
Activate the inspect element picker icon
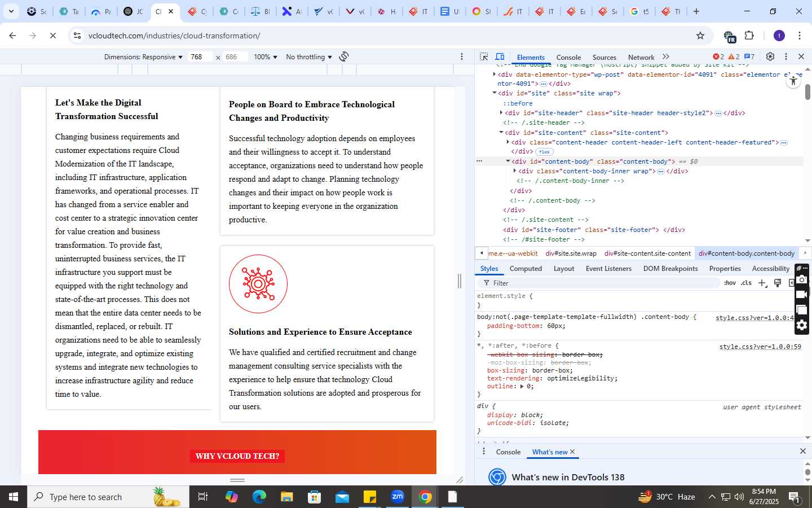484,56
